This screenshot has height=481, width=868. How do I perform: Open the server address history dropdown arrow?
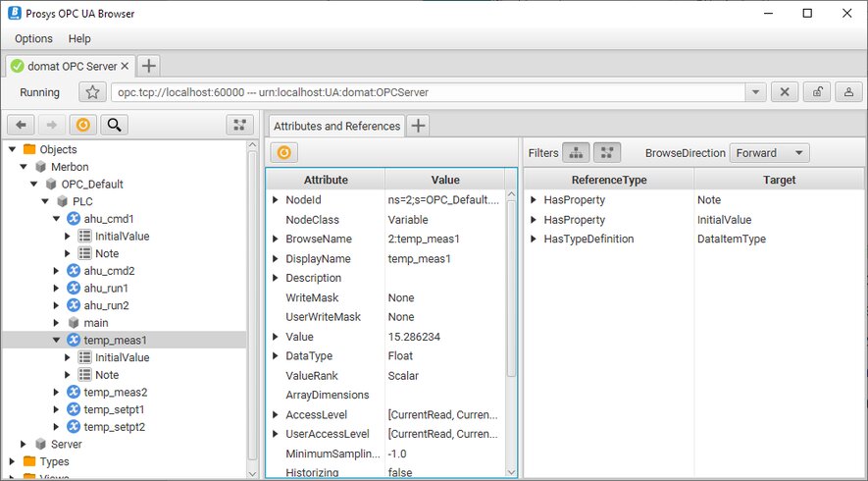(x=755, y=92)
